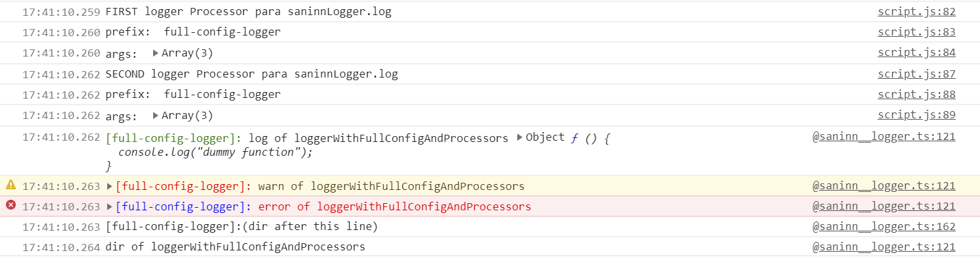Expand the error message stack trace
Image resolution: width=980 pixels, height=257 pixels.
tap(110, 206)
